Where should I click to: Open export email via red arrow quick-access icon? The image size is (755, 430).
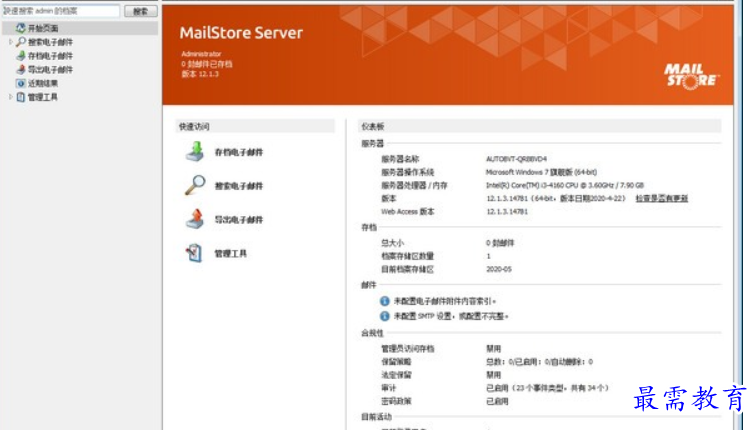pos(195,219)
